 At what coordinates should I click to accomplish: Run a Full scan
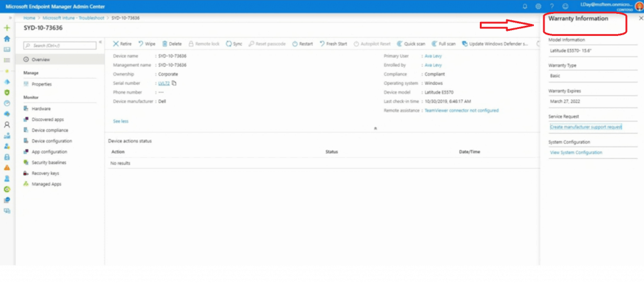(x=443, y=44)
